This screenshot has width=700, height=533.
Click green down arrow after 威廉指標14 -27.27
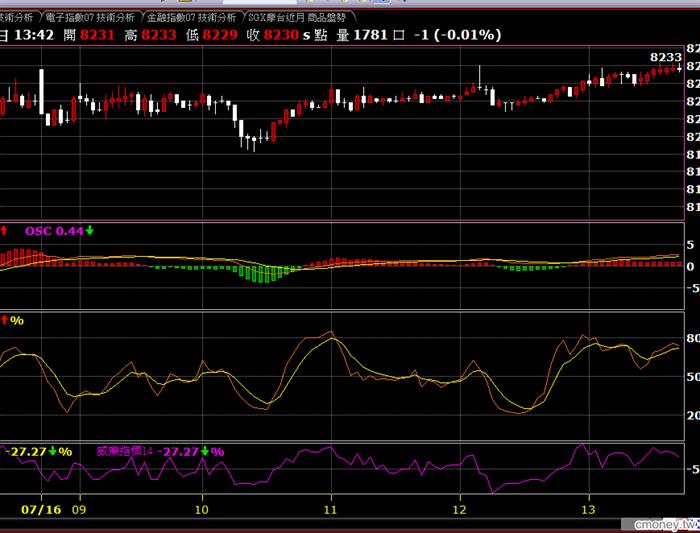point(204,451)
